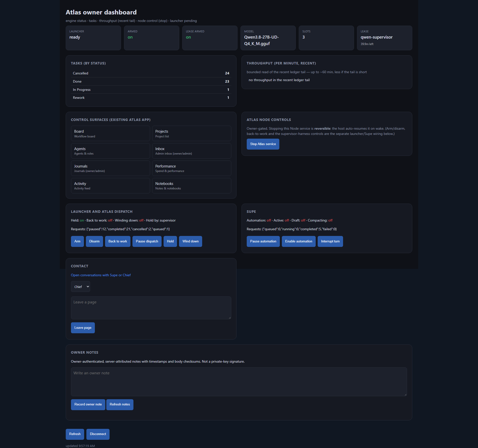This screenshot has width=478, height=448.
Task: Select the Cancelled task status row
Action: [x=151, y=73]
